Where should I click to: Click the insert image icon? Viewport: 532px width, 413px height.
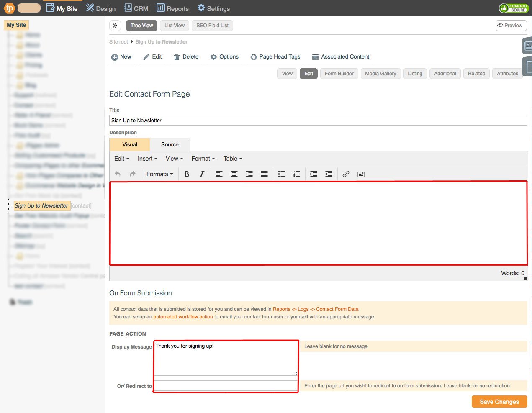click(x=361, y=174)
